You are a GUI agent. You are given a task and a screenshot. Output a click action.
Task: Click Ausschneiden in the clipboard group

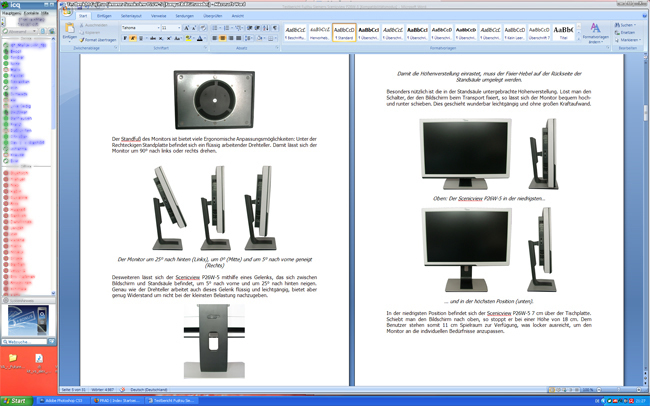coord(93,25)
